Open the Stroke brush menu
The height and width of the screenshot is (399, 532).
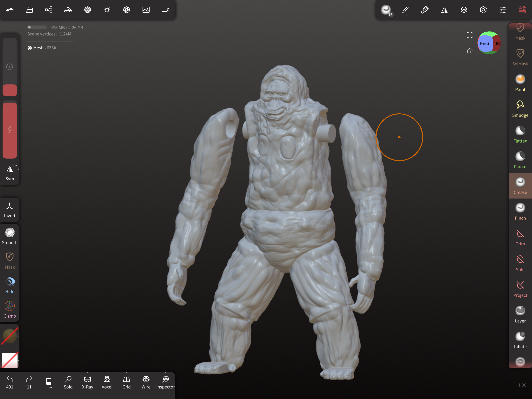pos(405,10)
